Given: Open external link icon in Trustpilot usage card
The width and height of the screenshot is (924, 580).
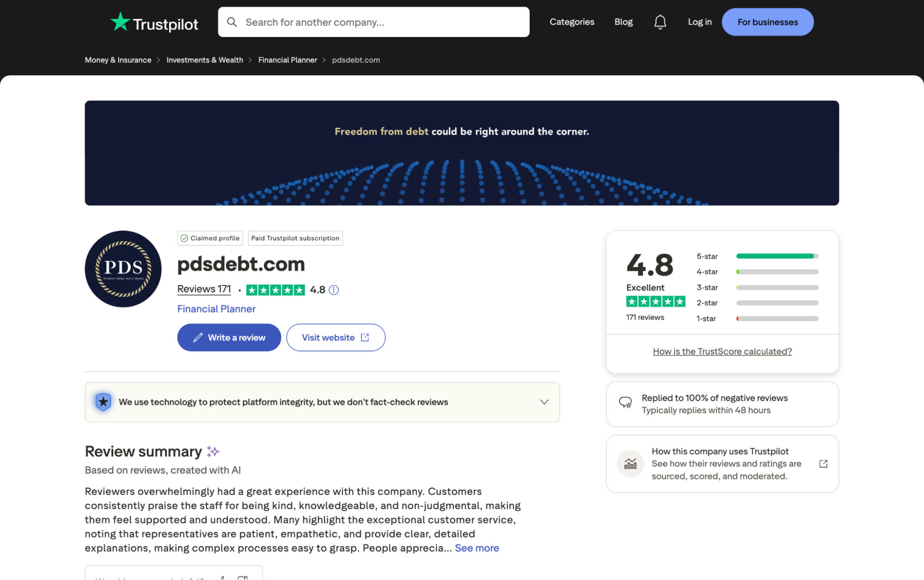Looking at the screenshot, I should pos(823,464).
